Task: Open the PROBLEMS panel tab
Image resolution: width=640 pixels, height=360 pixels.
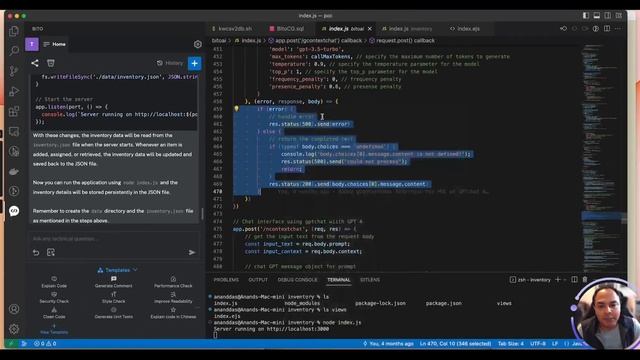Action: coord(226,280)
